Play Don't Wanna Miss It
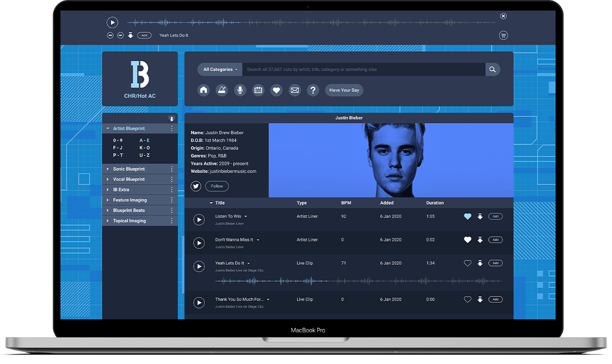 click(199, 243)
